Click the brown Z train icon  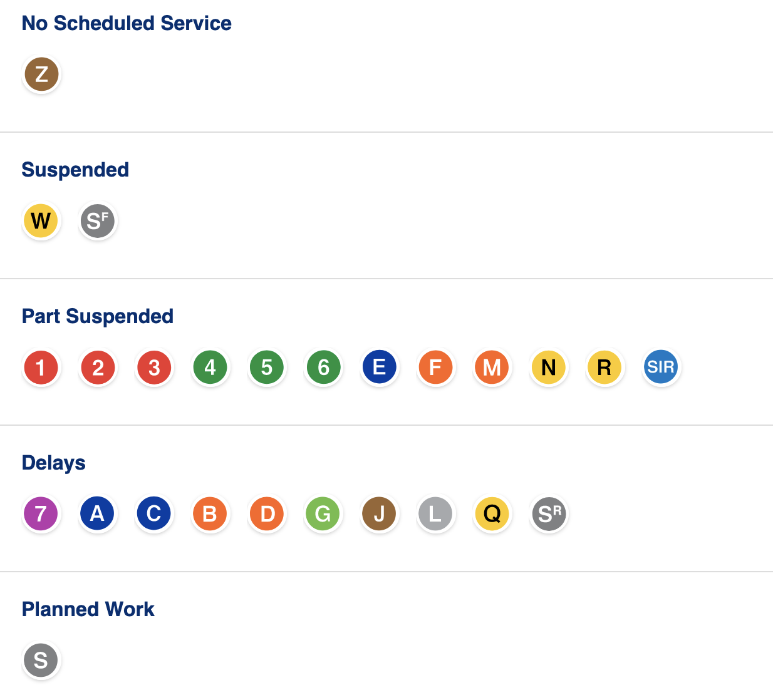[x=41, y=74]
